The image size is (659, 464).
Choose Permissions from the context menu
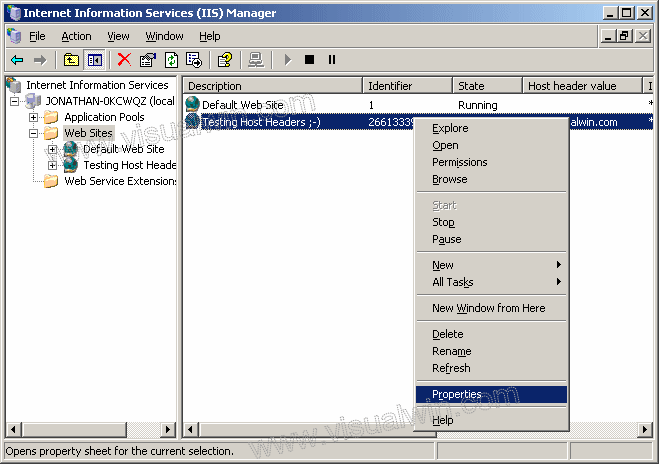tap(459, 162)
